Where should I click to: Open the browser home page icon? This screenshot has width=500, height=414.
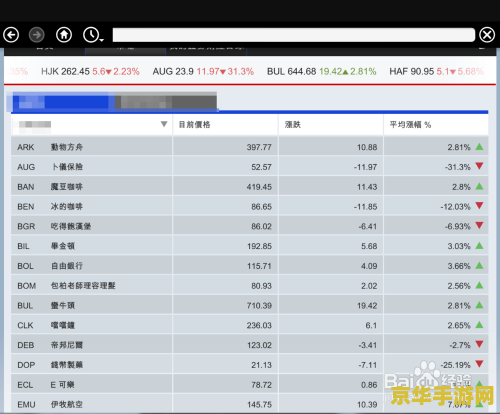[x=64, y=35]
